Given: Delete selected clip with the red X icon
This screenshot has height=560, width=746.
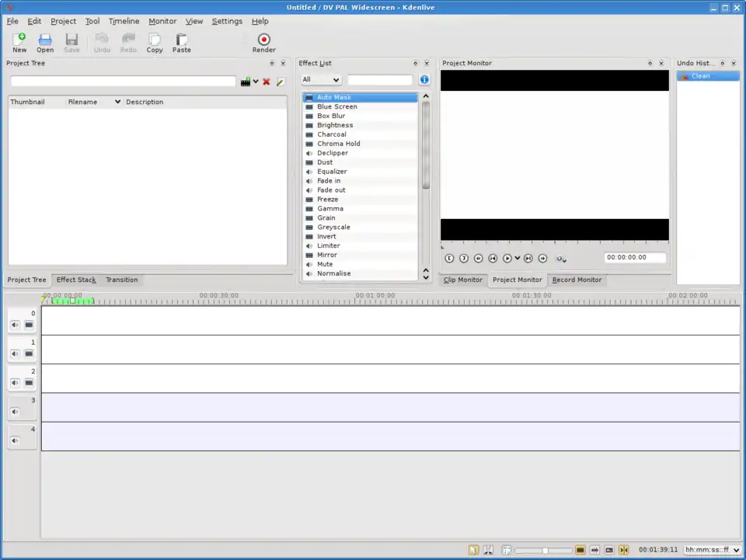Looking at the screenshot, I should [x=267, y=81].
